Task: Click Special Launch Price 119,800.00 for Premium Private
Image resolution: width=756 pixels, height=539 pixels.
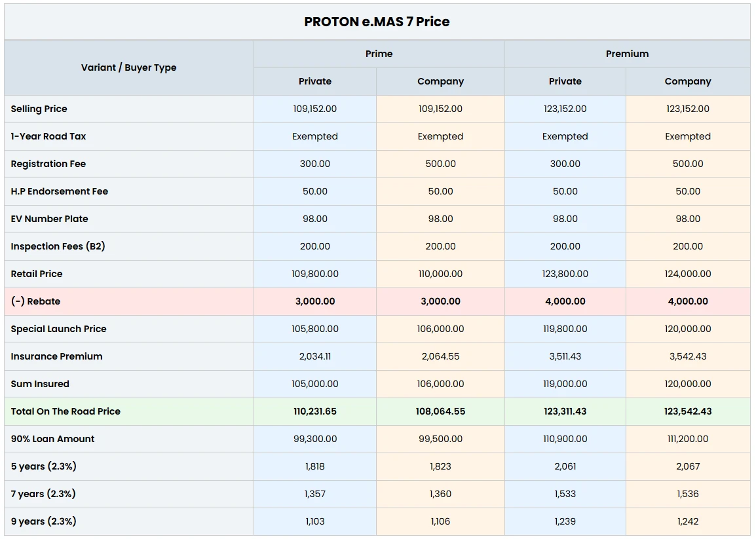Action: coord(565,329)
